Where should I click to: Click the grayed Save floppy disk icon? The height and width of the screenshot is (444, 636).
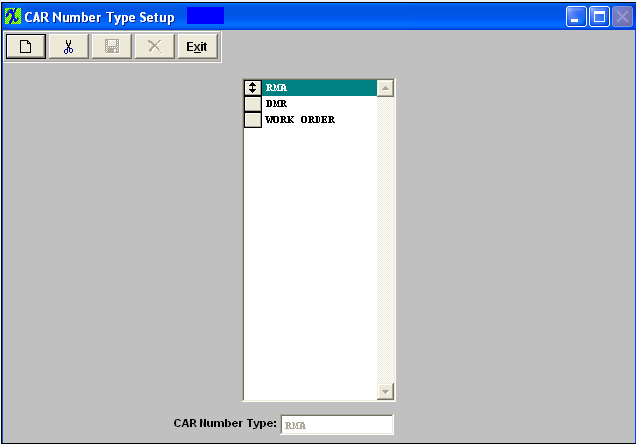pyautogui.click(x=112, y=47)
